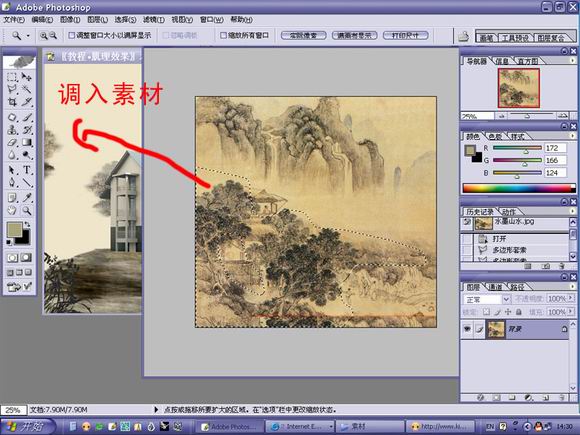Screen dimensions: 580x435
Task: Open the Navigator panel flyout menu arrow
Action: click(x=573, y=61)
